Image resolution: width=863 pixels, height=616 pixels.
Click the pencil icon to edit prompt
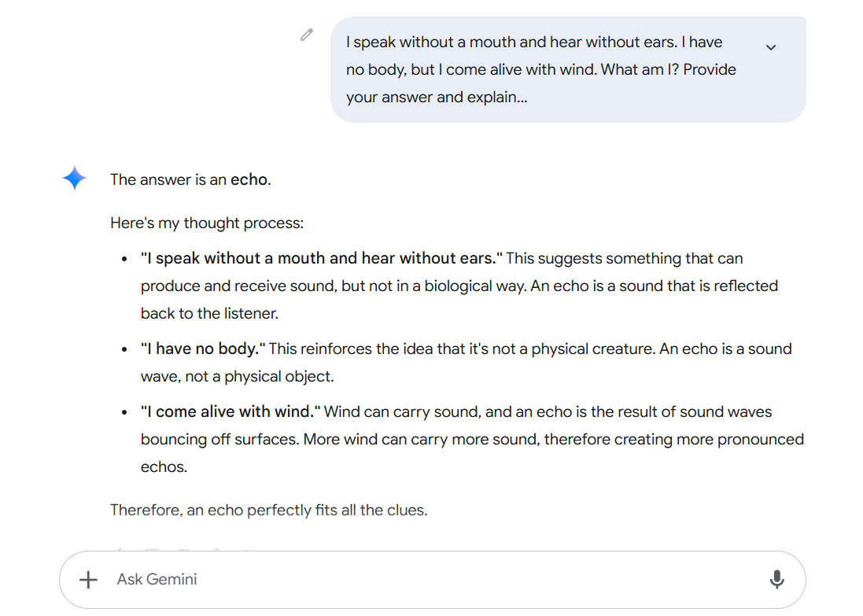[307, 35]
